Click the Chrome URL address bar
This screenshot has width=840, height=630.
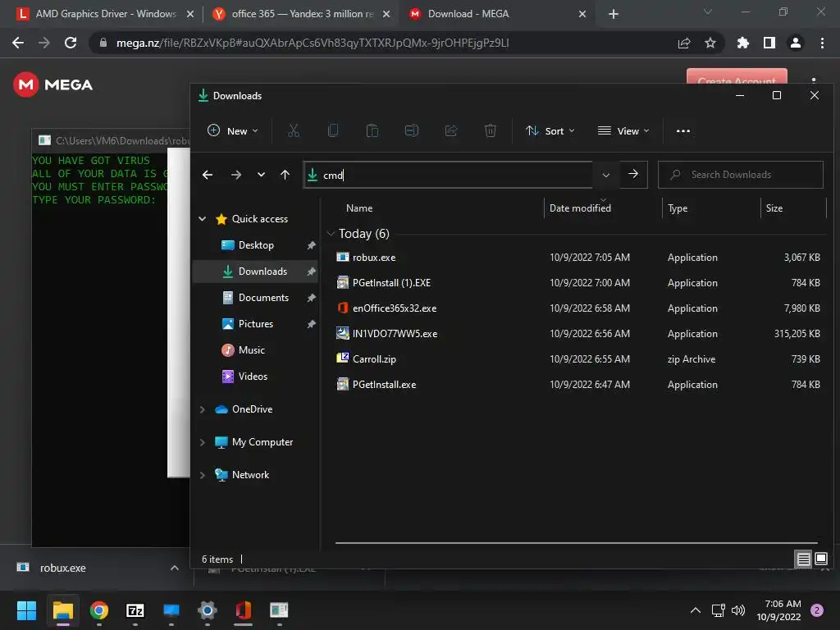pyautogui.click(x=387, y=43)
